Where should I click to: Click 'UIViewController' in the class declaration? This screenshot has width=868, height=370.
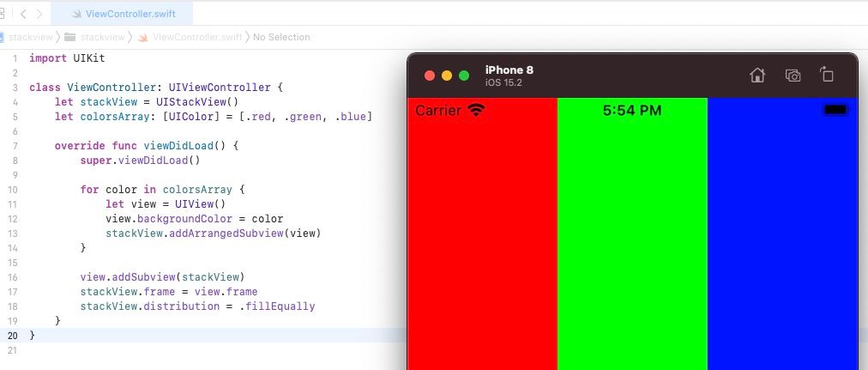220,88
